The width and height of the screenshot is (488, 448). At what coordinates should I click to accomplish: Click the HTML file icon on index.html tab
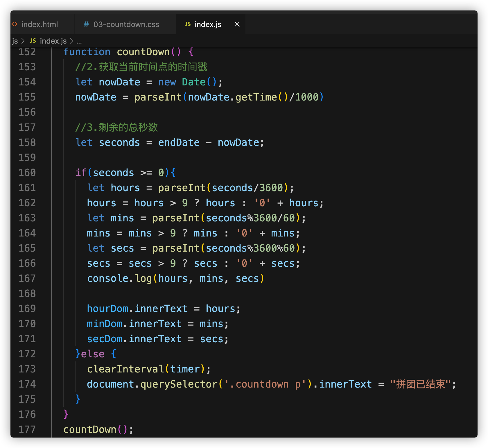15,24
